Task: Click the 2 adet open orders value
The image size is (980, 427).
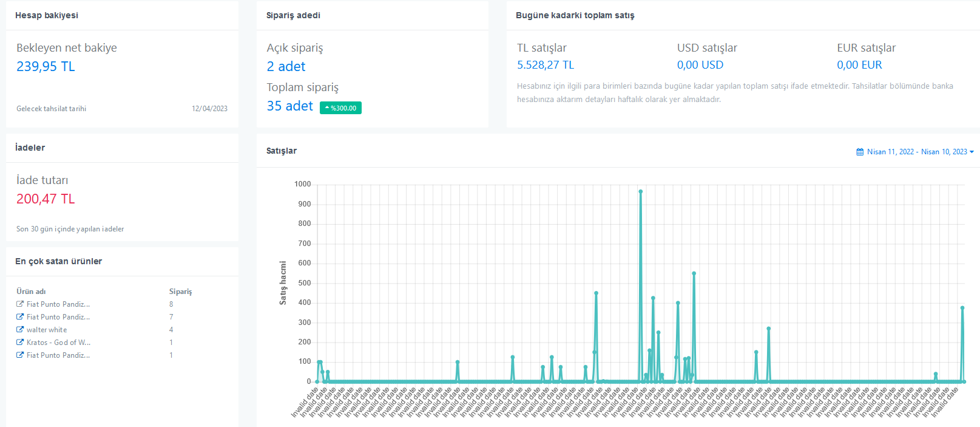Action: click(286, 66)
